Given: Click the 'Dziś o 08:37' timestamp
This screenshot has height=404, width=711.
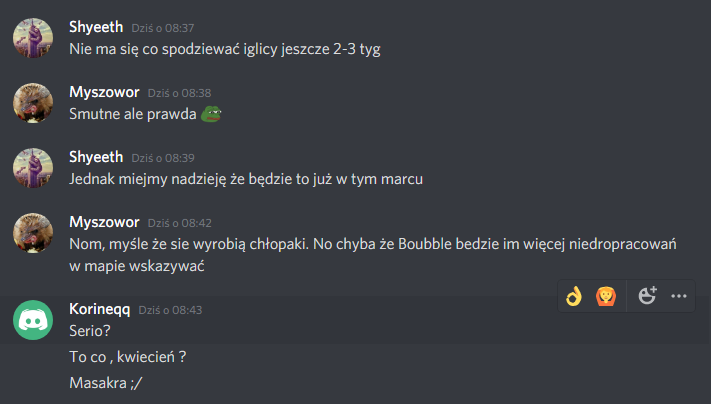Looking at the screenshot, I should click(x=163, y=28).
